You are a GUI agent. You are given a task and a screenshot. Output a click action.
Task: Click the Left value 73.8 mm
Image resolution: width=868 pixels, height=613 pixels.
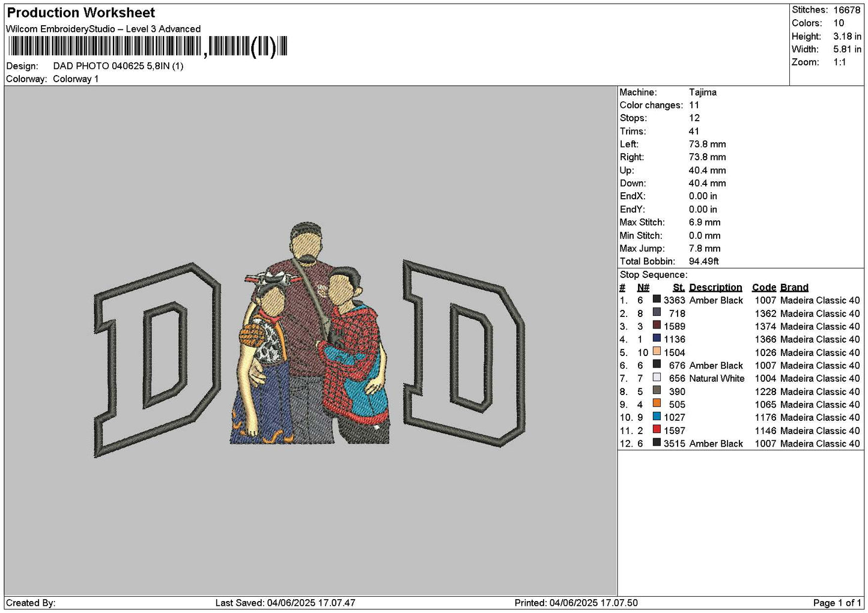click(x=707, y=145)
